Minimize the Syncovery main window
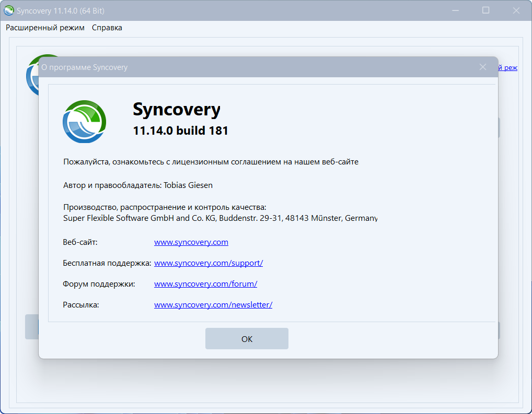The height and width of the screenshot is (414, 532). 455,10
